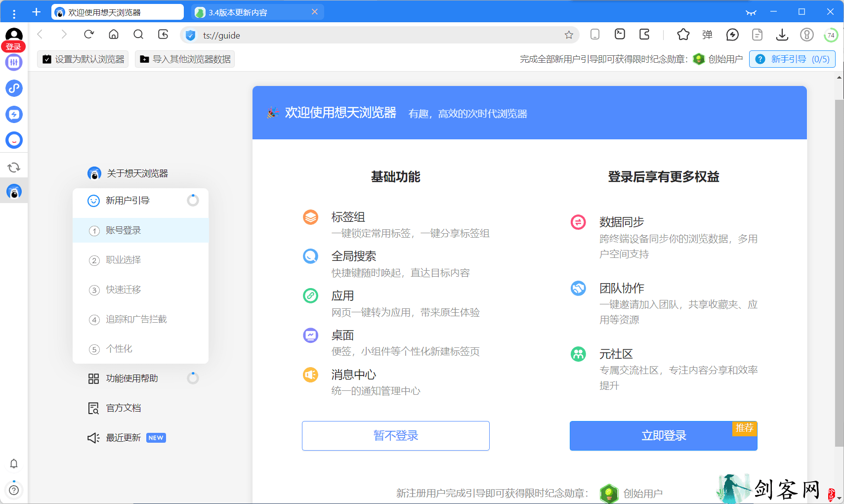
Task: Click 导入其他浏览器数据 button
Action: point(185,59)
